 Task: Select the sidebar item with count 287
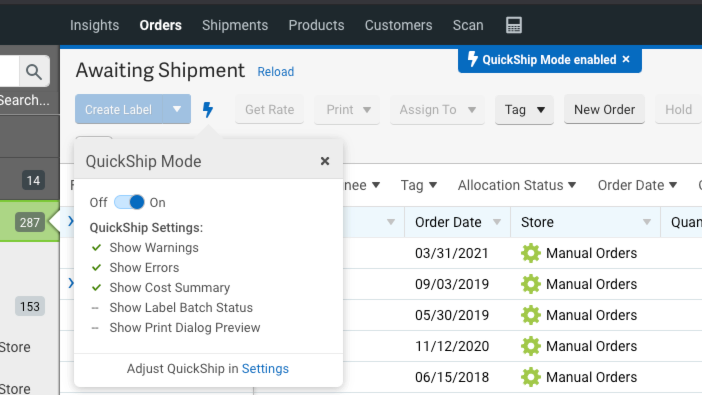[30, 222]
